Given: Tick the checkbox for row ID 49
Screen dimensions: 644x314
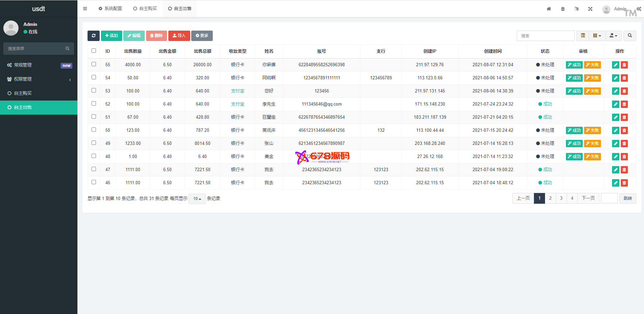Looking at the screenshot, I should click(x=94, y=143).
